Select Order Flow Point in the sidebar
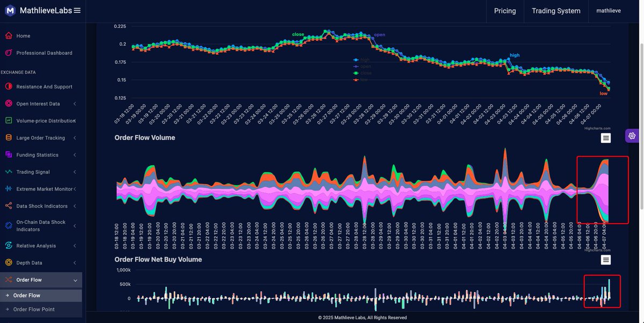The height and width of the screenshot is (323, 644). [x=34, y=309]
